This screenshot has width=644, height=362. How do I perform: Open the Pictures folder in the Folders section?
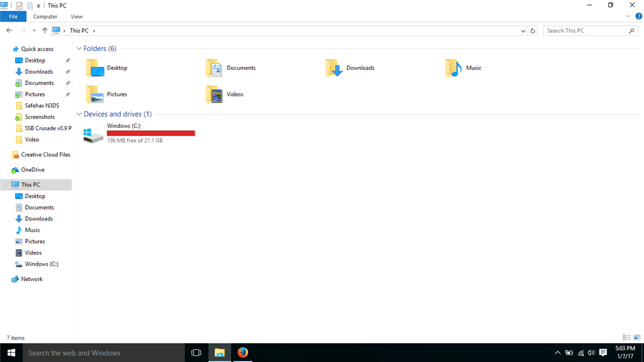(x=107, y=94)
